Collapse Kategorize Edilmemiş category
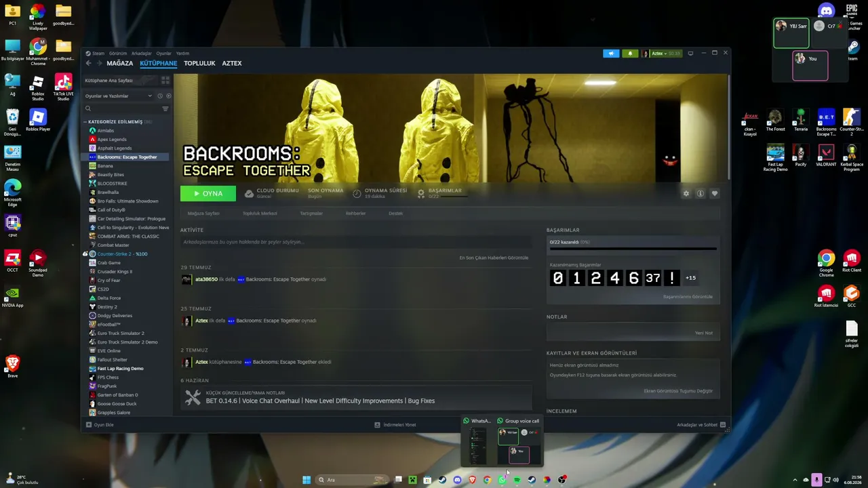Image resolution: width=868 pixels, height=488 pixels. pos(85,122)
